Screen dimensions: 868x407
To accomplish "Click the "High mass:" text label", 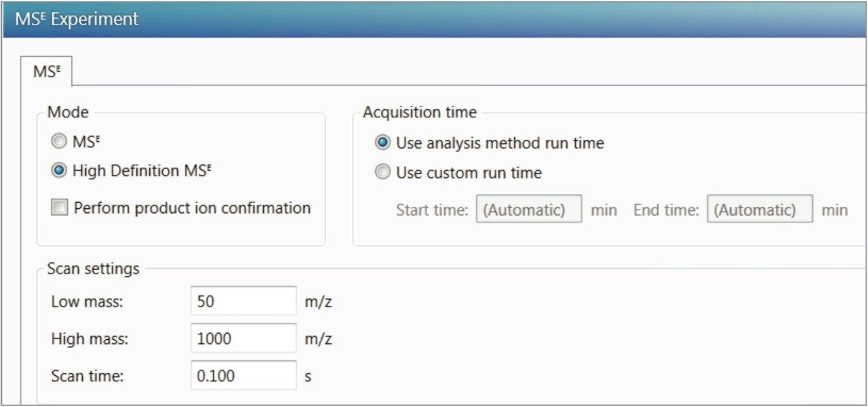I will (x=88, y=339).
